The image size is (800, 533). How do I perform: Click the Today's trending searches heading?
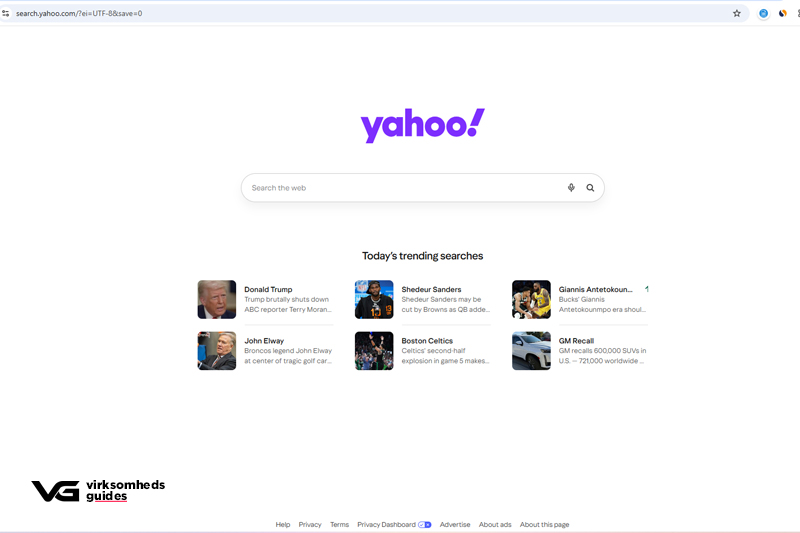pos(422,256)
